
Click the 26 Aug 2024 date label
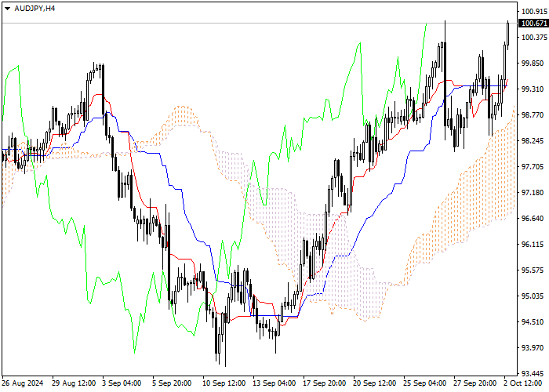[23, 383]
